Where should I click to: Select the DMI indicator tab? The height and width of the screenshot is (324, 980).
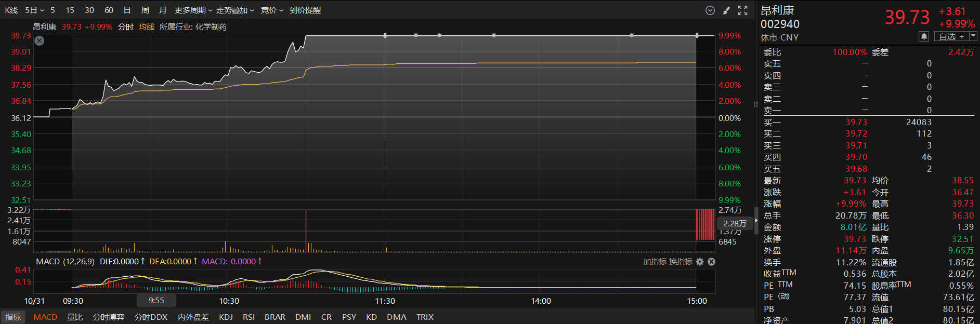click(x=303, y=317)
